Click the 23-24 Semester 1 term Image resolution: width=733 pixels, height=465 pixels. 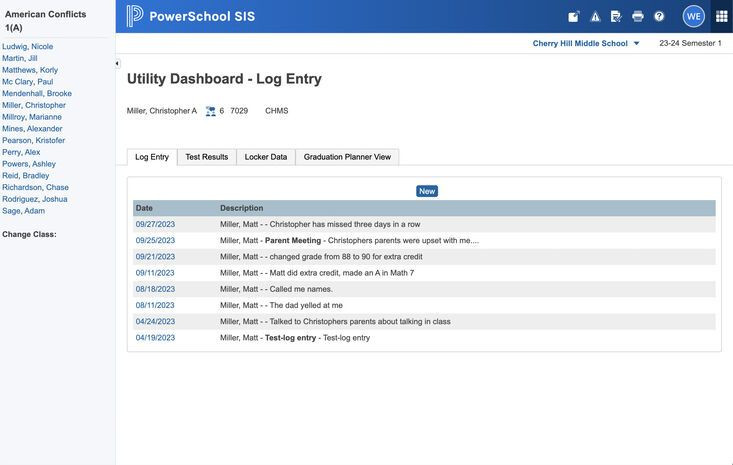(690, 43)
